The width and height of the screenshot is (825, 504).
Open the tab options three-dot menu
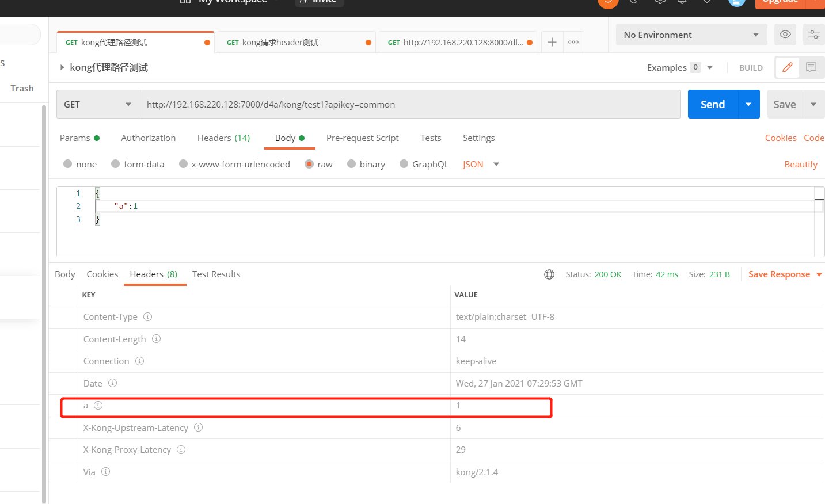click(x=573, y=42)
